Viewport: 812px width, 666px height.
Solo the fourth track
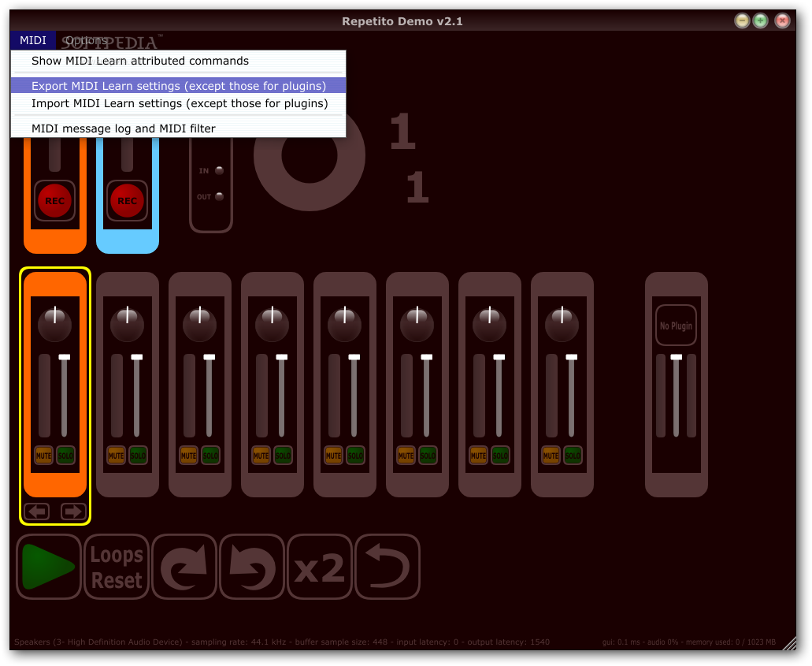pos(283,456)
